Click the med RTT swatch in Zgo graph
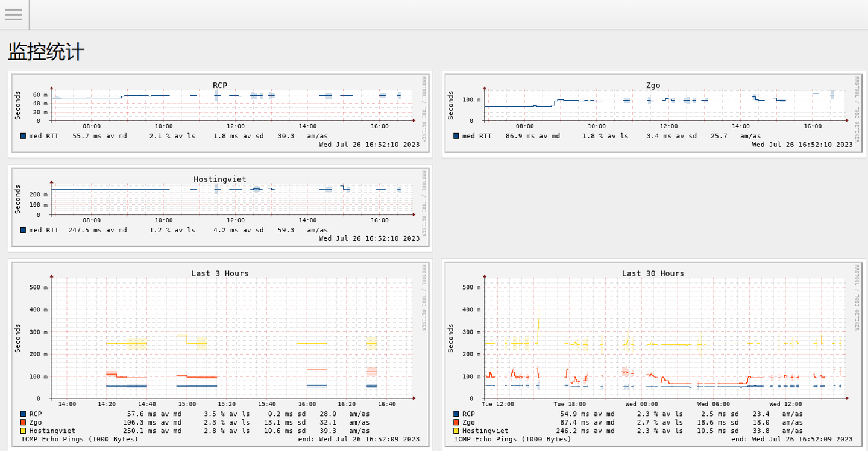 456,136
